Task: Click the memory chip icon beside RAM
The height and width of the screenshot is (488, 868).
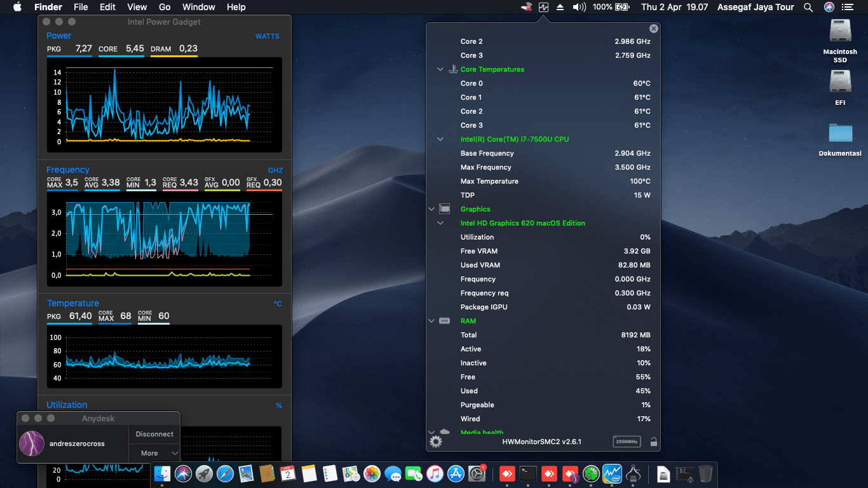Action: tap(445, 321)
